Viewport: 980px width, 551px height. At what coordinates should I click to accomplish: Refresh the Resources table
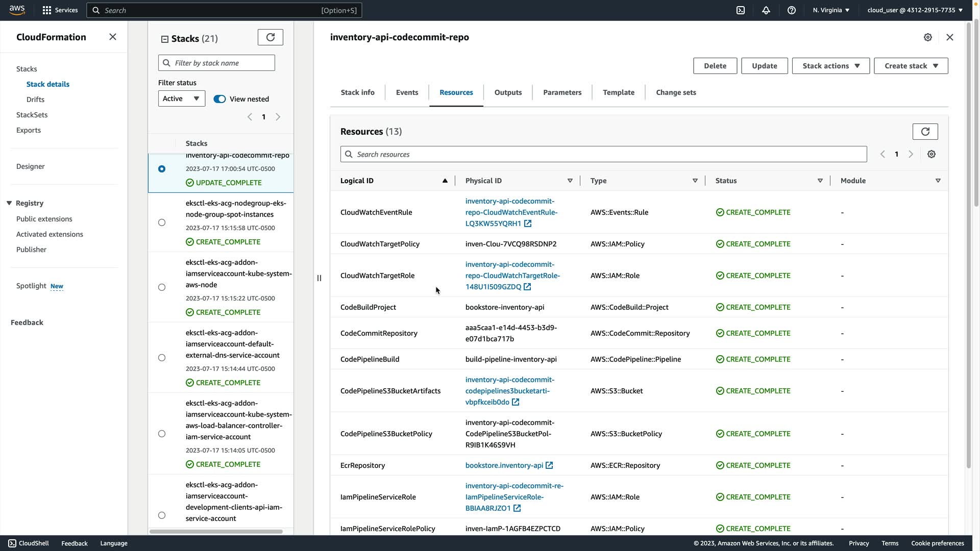[925, 132]
